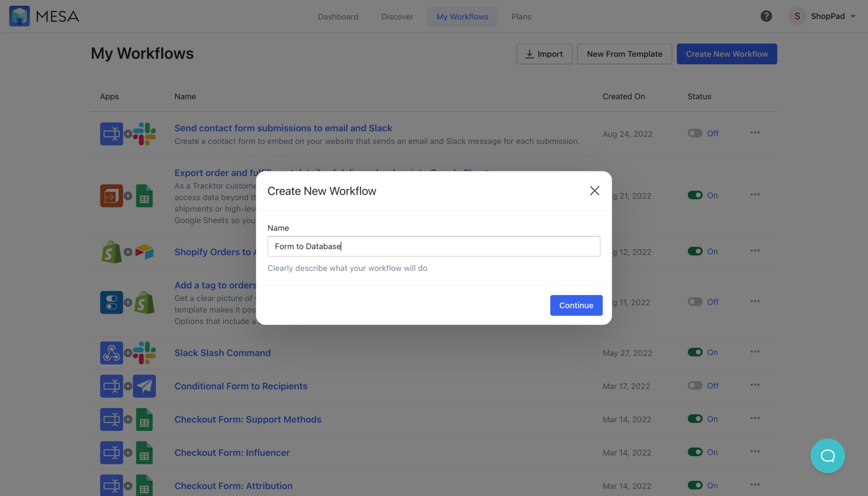Click the Slack icon on contact form workflow
The width and height of the screenshot is (868, 496).
point(144,134)
